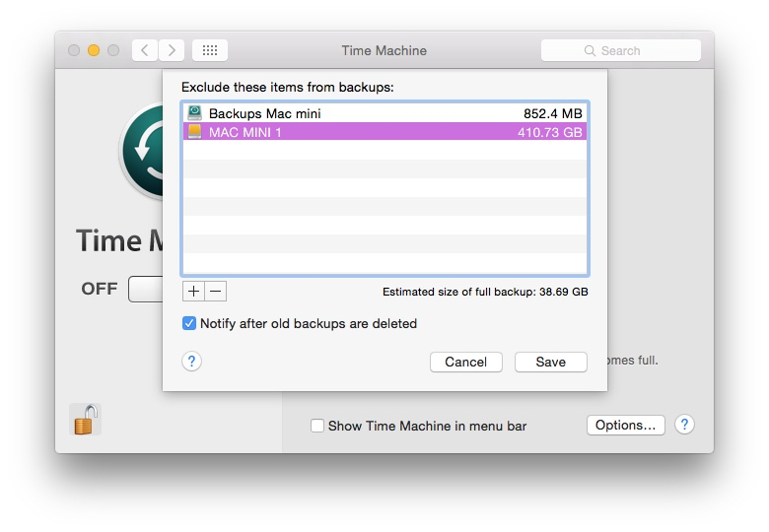The width and height of the screenshot is (769, 532).
Task: Click the Search field
Action: click(621, 50)
